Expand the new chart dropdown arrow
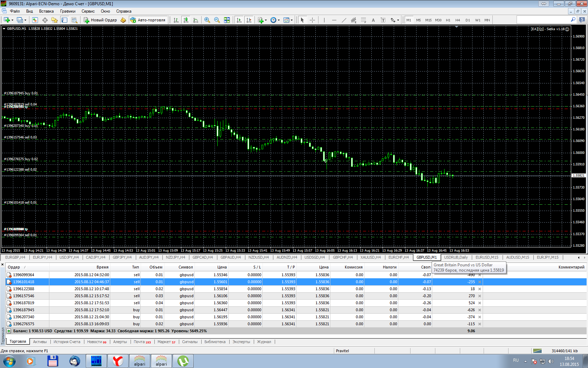Screen dimensions: 588x368 coord(13,20)
